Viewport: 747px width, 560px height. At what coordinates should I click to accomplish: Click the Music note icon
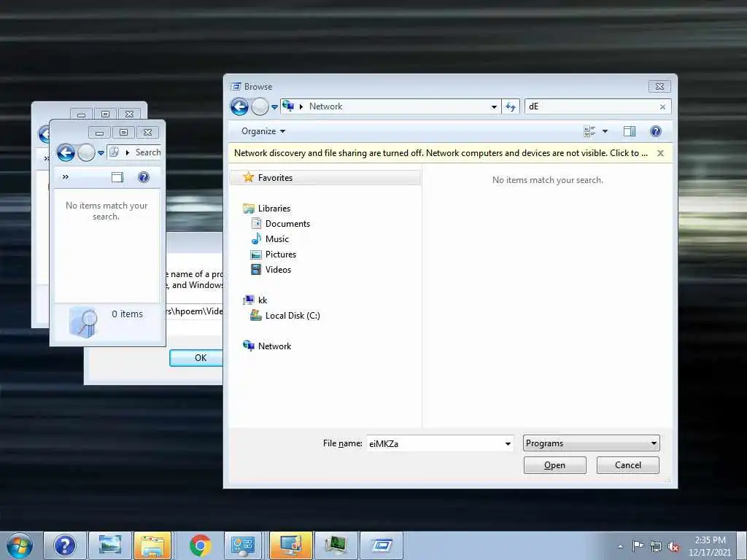(256, 238)
